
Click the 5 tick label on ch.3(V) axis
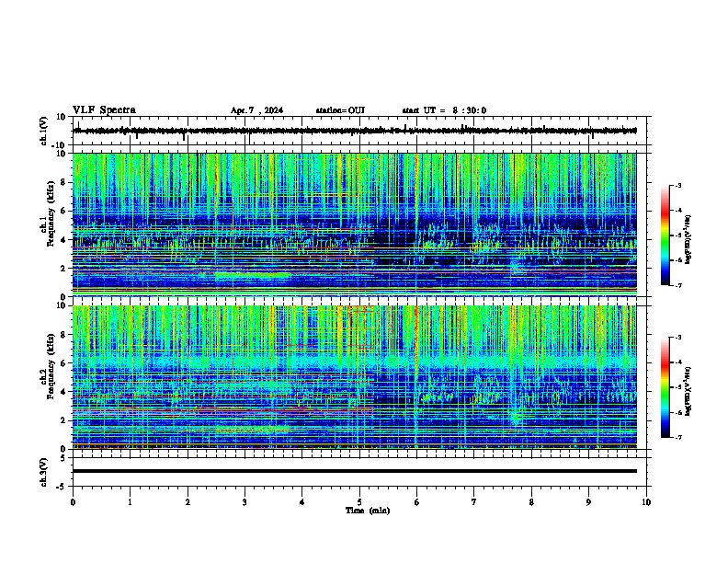pos(64,458)
